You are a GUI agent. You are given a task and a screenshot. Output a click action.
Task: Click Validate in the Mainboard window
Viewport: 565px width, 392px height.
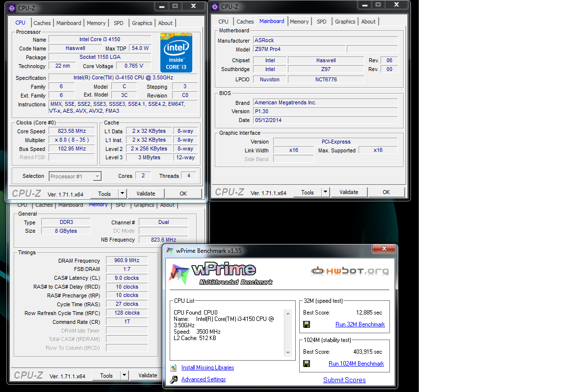349,192
